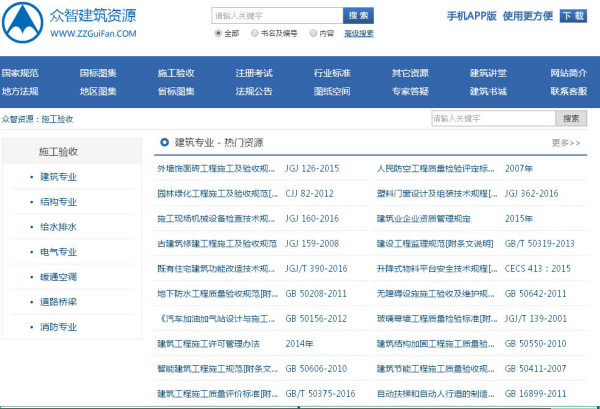Select the 全部 radio button
This screenshot has width=600, height=409.
point(218,33)
